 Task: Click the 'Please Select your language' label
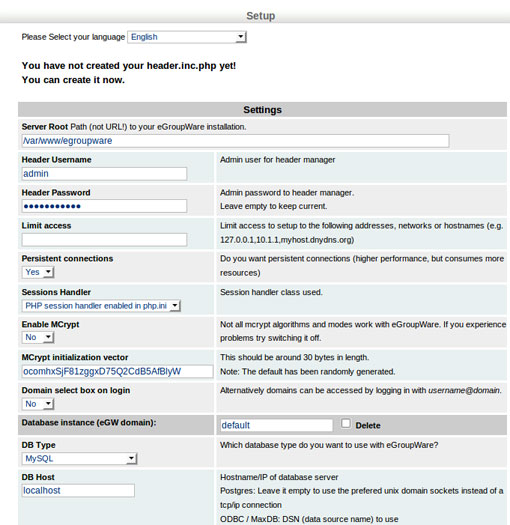tap(73, 37)
